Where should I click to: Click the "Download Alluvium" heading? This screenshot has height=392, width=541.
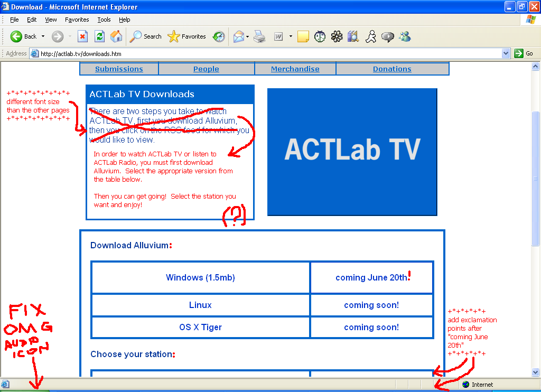[x=129, y=245]
